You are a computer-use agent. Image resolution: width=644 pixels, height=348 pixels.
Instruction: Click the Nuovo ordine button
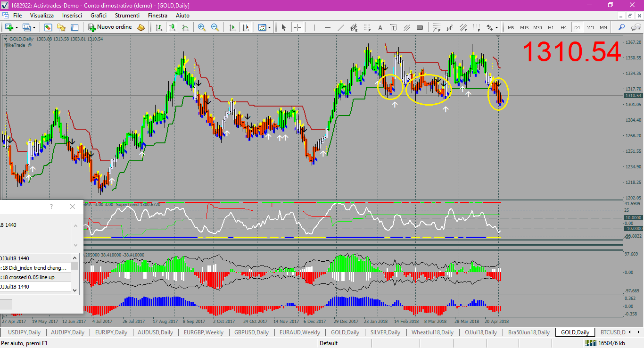tap(111, 27)
